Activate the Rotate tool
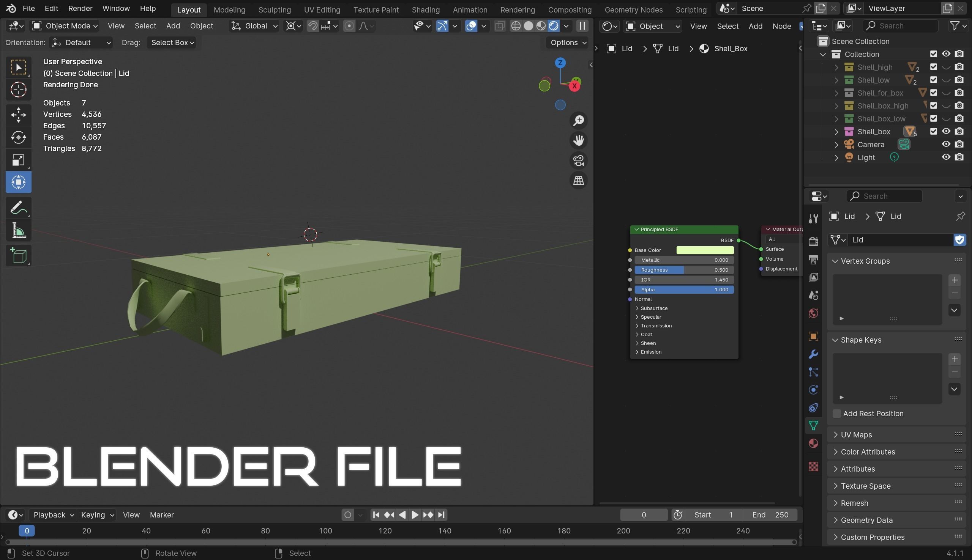The image size is (972, 560). pyautogui.click(x=19, y=137)
